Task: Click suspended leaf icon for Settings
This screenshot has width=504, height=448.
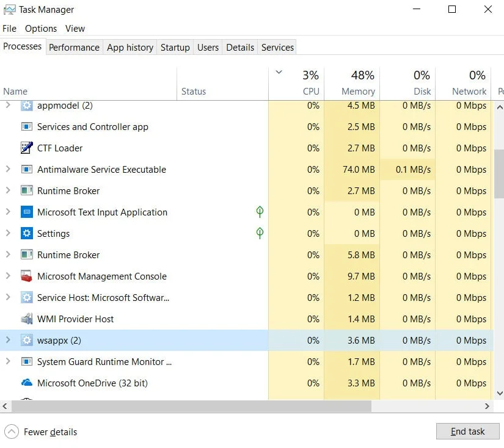Action: 260,233
